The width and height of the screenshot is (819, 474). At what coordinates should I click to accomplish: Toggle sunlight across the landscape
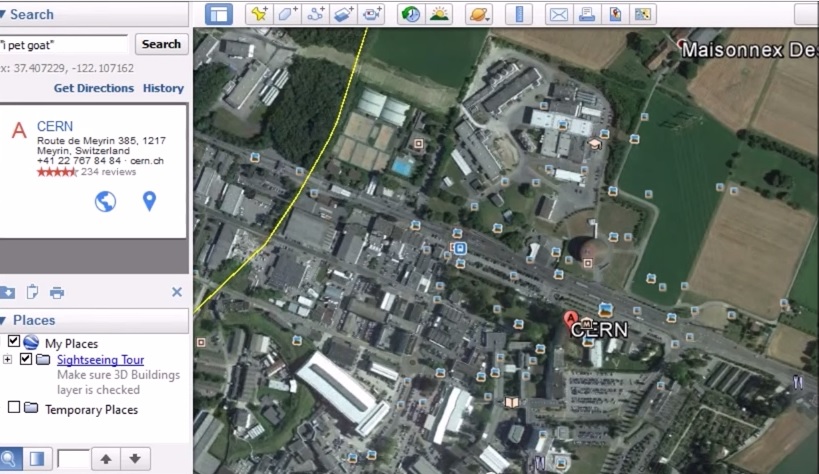pyautogui.click(x=439, y=14)
